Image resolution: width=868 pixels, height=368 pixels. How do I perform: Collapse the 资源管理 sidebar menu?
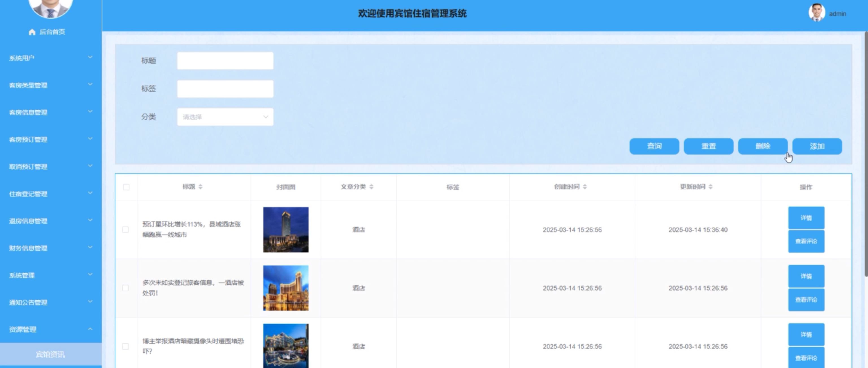click(51, 330)
